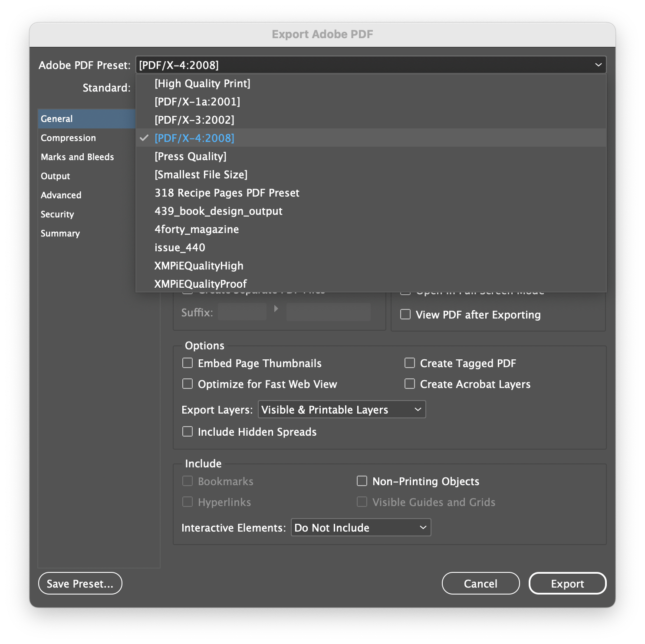
Task: Click the Export button
Action: coord(567,583)
